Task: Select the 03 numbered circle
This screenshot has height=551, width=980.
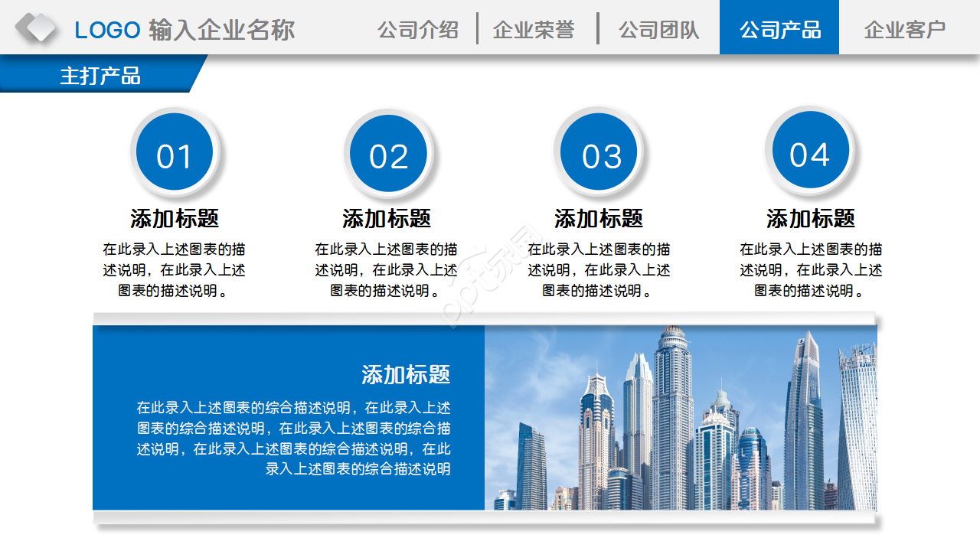Action: click(x=599, y=152)
